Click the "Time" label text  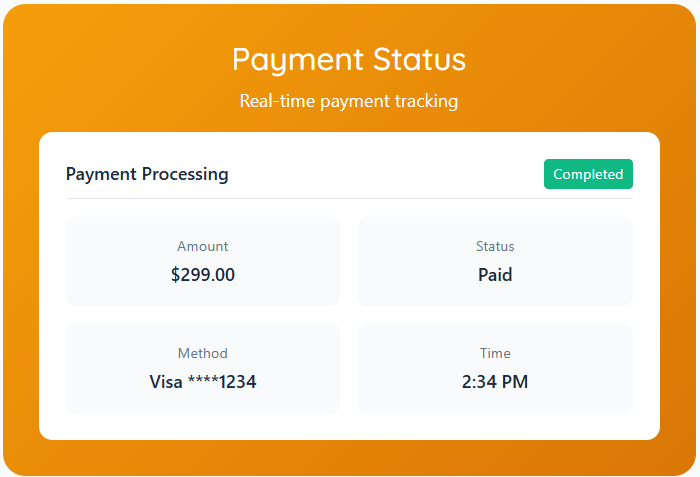click(x=495, y=353)
